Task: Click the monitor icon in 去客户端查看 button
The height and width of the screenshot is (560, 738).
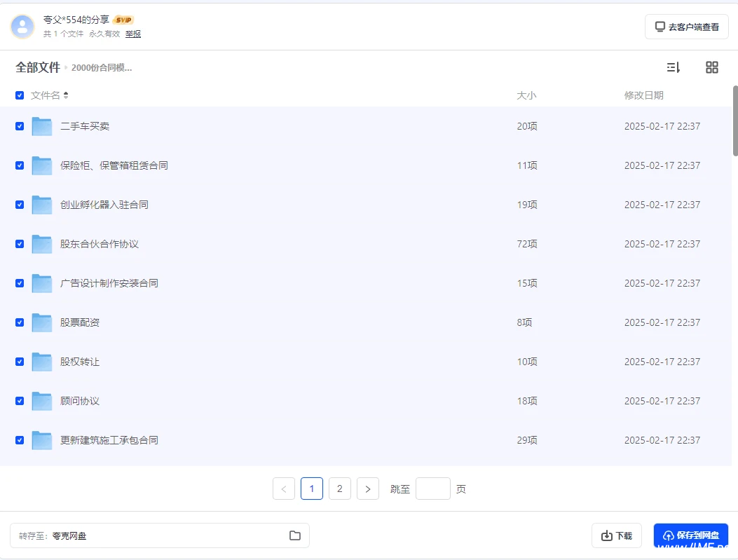Action: pos(660,26)
